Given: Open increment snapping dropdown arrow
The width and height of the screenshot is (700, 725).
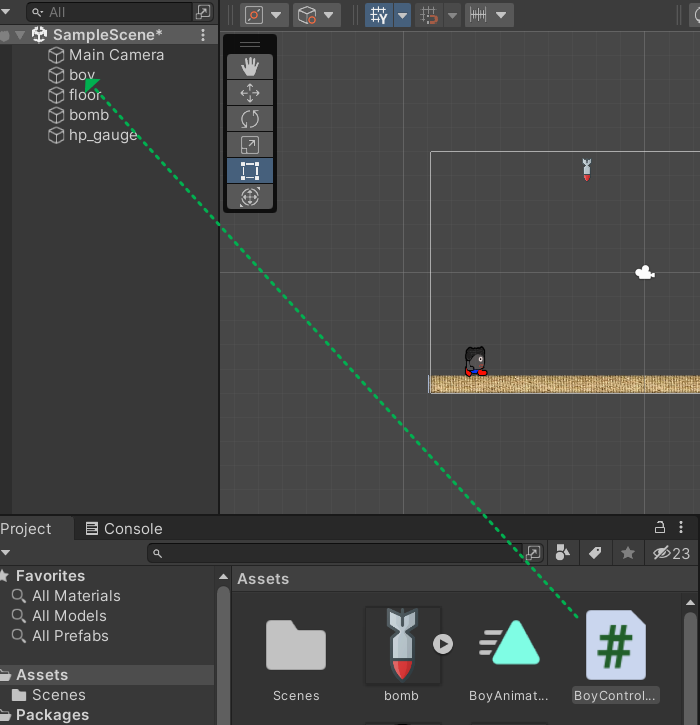Looking at the screenshot, I should click(x=501, y=15).
